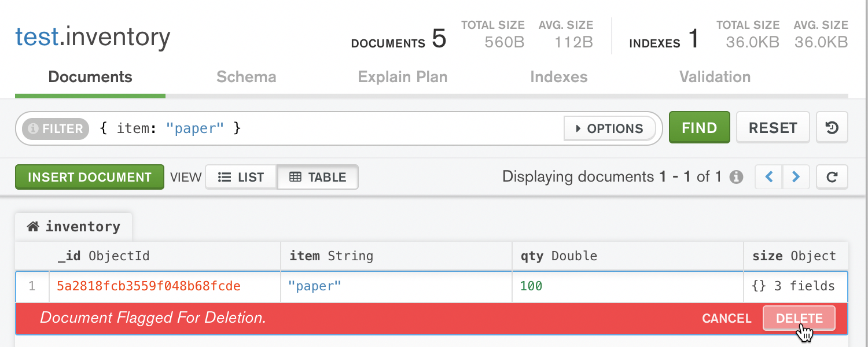Confirm deletion with the Delete button

click(x=799, y=318)
